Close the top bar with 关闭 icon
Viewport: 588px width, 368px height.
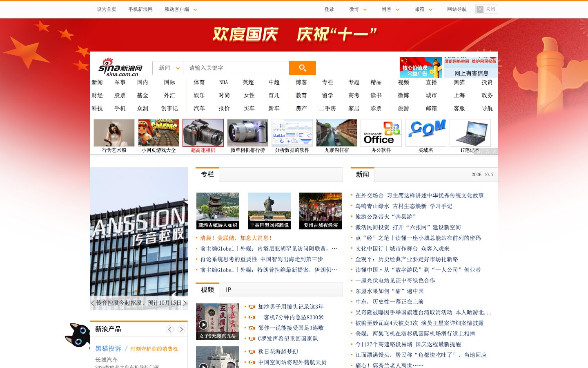487,9
